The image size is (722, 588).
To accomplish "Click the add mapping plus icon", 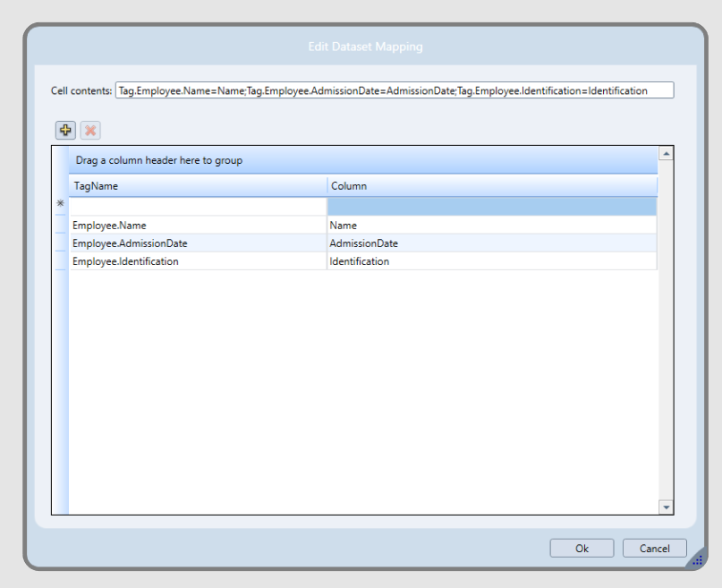I will tap(65, 131).
